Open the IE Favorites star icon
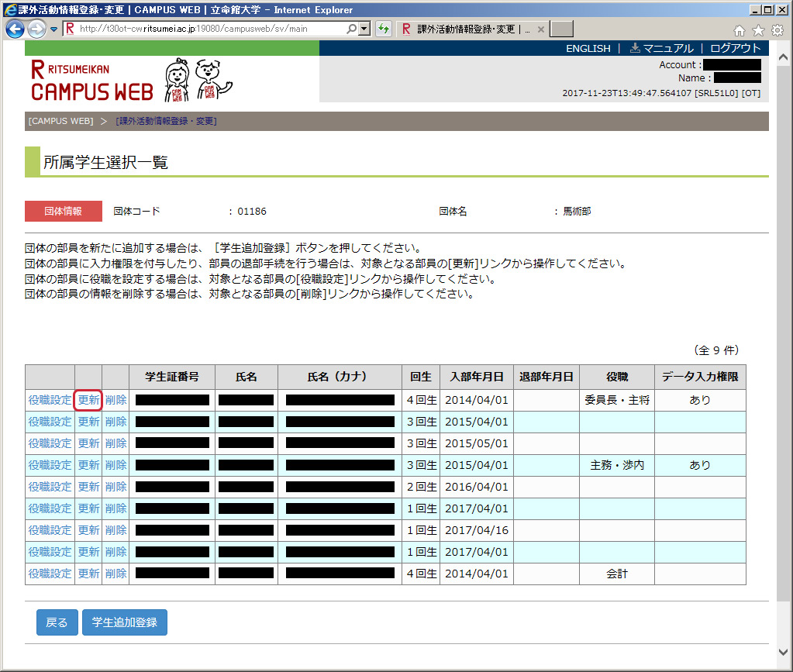This screenshot has height=672, width=793. (x=758, y=30)
